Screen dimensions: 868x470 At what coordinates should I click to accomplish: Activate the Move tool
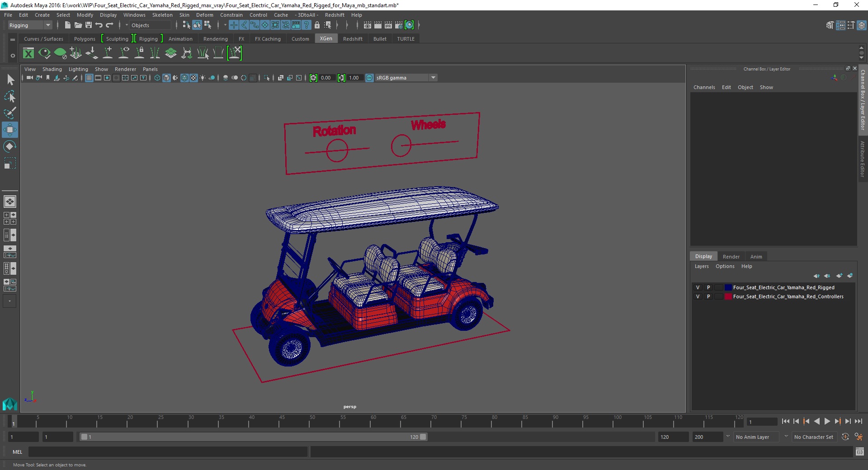[x=10, y=130]
